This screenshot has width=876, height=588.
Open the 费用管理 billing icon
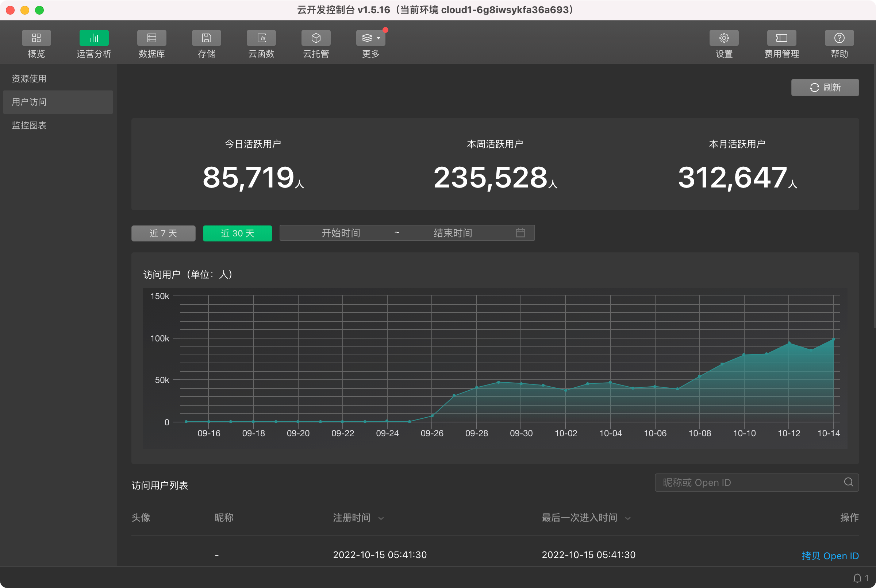[x=781, y=38]
